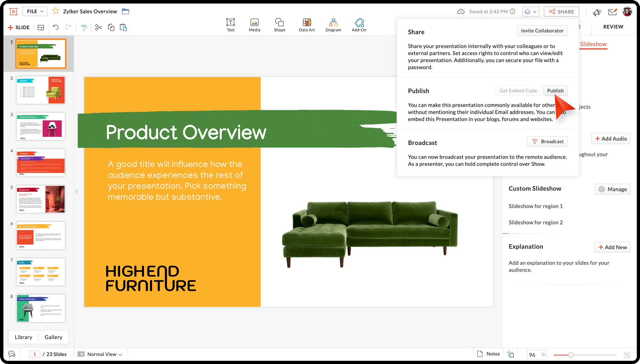The width and height of the screenshot is (640, 364).
Task: Star the presentation as favorite
Action: tap(56, 11)
